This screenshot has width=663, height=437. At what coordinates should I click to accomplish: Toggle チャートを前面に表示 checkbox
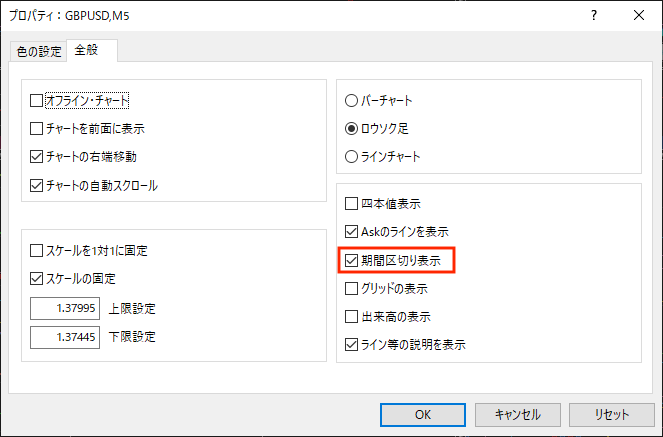point(38,129)
